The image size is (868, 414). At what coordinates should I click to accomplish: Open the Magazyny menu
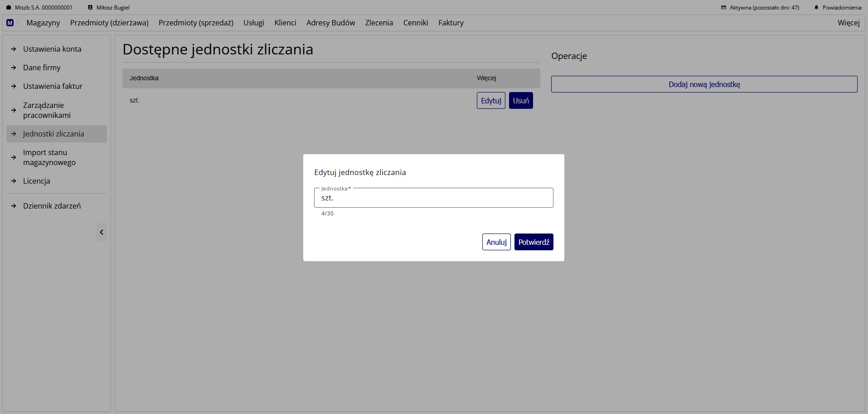tap(43, 23)
